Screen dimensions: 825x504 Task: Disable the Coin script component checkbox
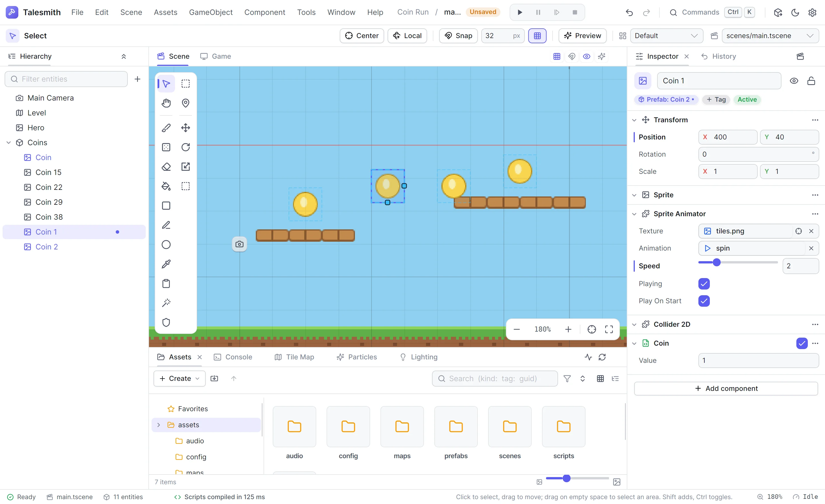802,343
